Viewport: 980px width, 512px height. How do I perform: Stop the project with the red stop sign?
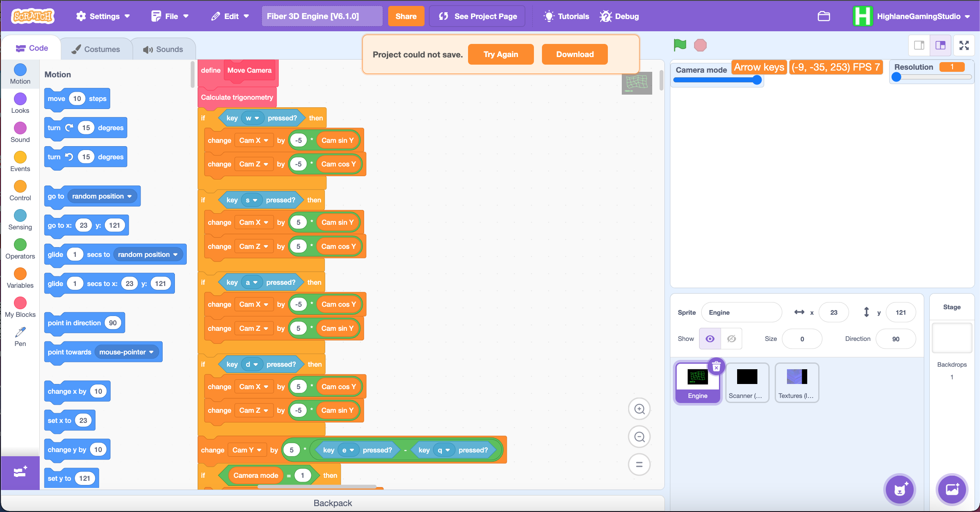click(700, 45)
